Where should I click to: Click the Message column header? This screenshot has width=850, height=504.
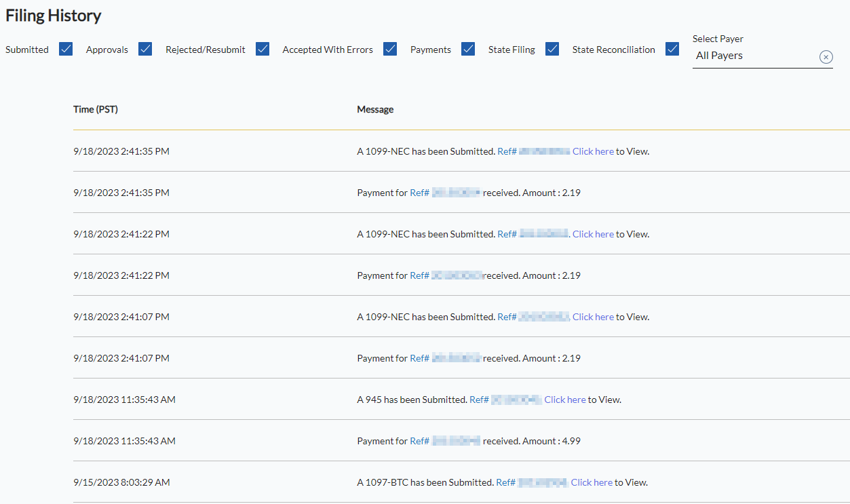374,109
